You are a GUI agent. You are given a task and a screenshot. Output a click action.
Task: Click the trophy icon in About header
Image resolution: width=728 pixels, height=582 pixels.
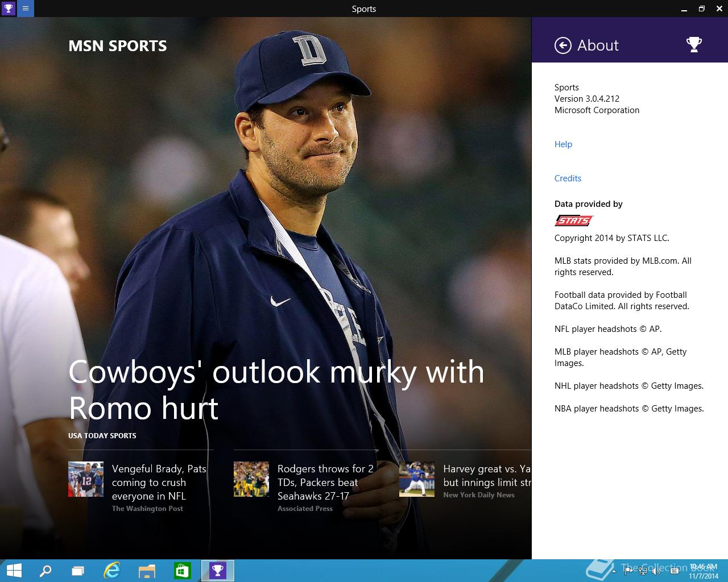coord(694,44)
